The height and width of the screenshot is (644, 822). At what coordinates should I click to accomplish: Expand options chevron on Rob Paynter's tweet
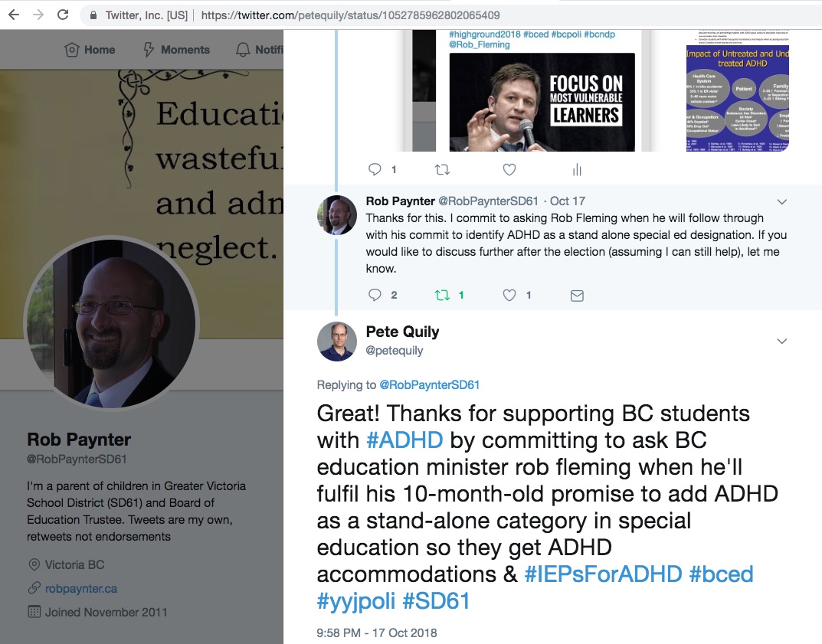[x=781, y=202]
